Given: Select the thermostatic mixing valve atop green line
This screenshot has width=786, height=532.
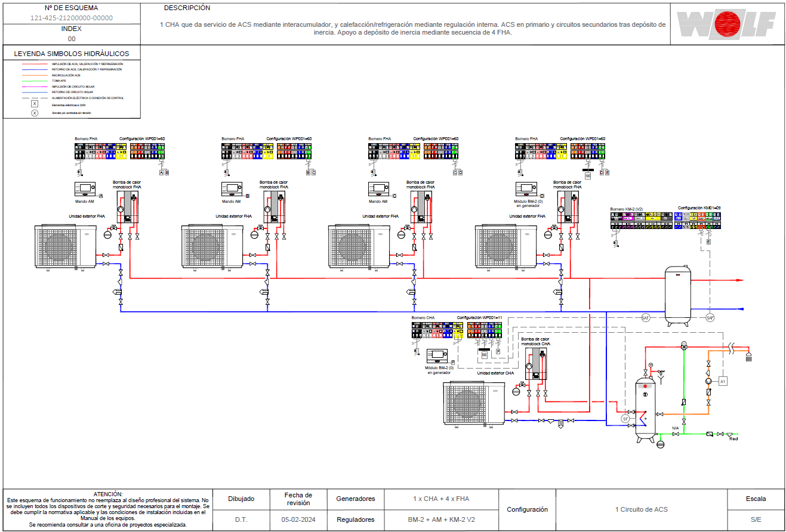Looking at the screenshot, I should (x=683, y=346).
